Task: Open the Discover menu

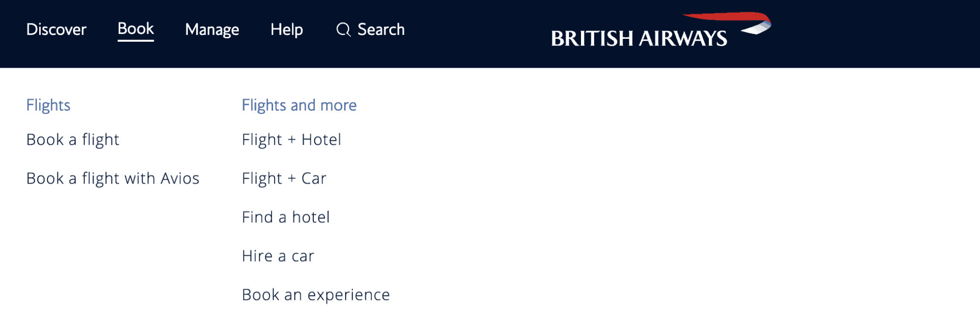Action: click(56, 29)
